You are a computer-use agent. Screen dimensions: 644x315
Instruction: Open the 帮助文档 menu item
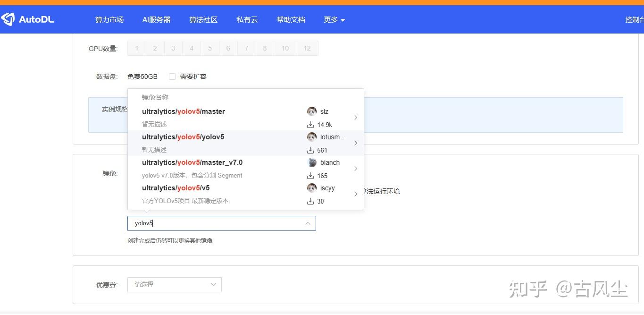coord(291,19)
